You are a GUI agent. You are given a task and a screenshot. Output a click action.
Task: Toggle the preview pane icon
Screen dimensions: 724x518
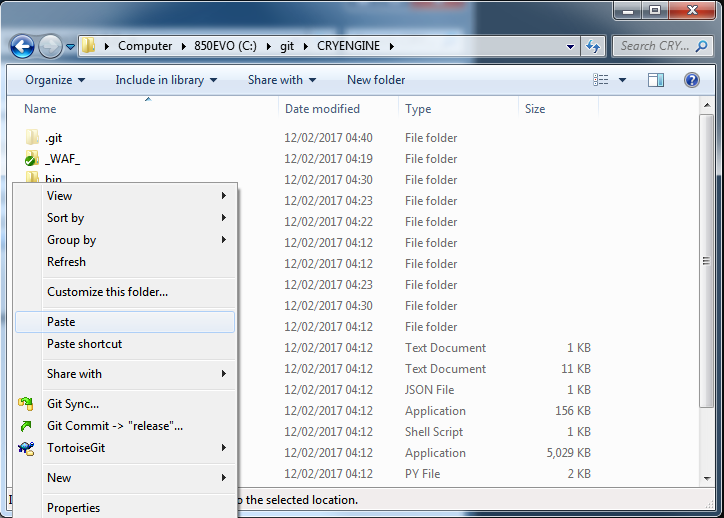coord(655,80)
